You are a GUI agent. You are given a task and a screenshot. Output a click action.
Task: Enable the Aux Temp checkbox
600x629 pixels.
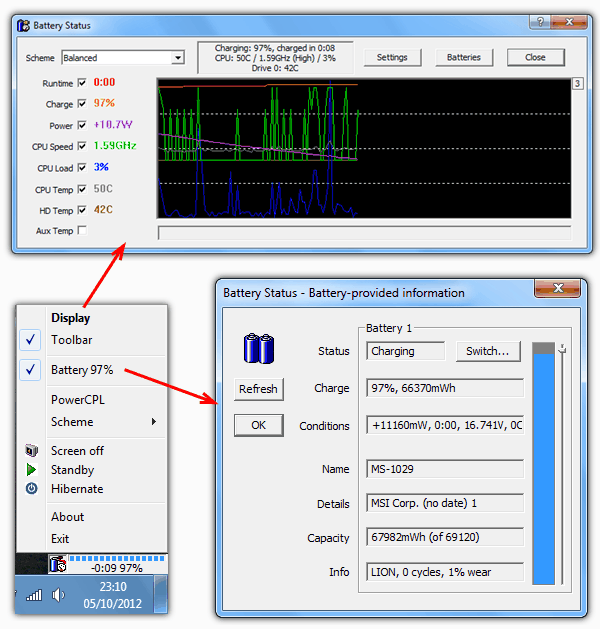point(82,230)
